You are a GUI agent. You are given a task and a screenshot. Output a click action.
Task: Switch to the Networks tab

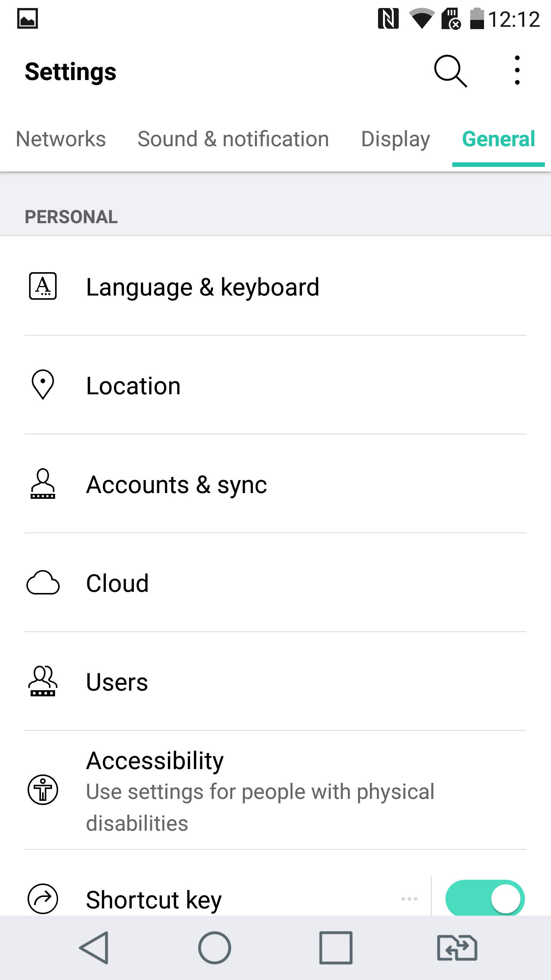pyautogui.click(x=61, y=139)
